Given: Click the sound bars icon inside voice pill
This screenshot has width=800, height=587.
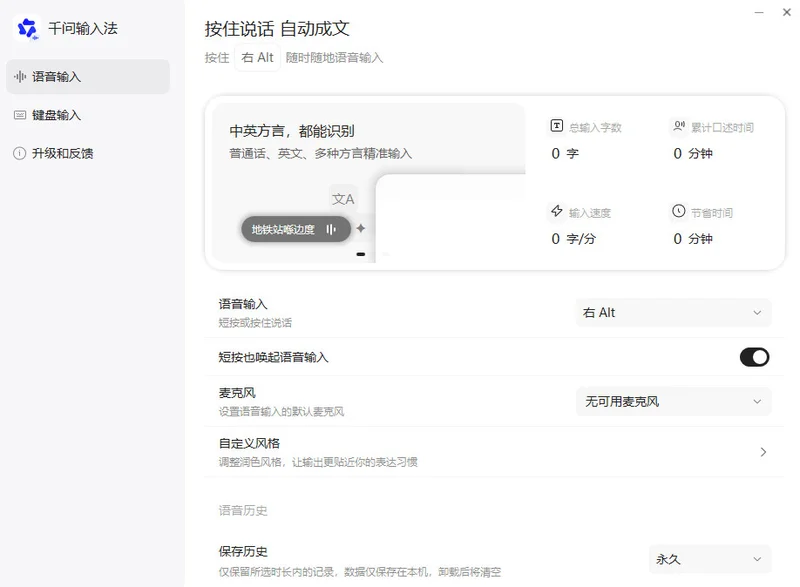Looking at the screenshot, I should point(331,229).
